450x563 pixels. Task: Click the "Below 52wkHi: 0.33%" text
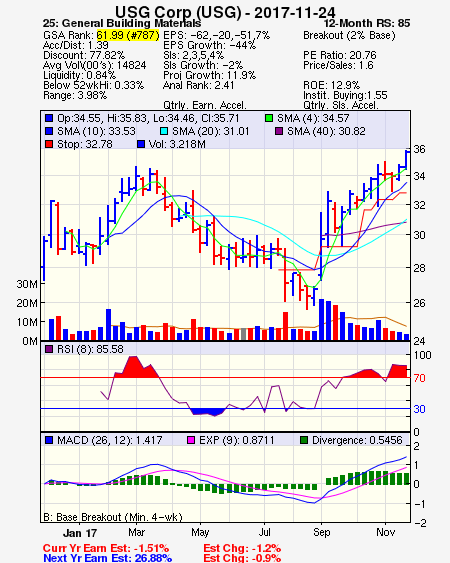93,85
